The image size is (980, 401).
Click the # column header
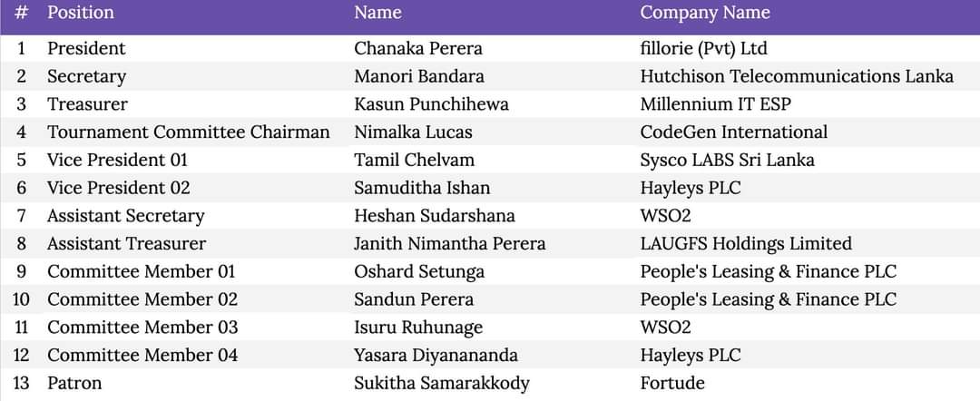tap(21, 13)
